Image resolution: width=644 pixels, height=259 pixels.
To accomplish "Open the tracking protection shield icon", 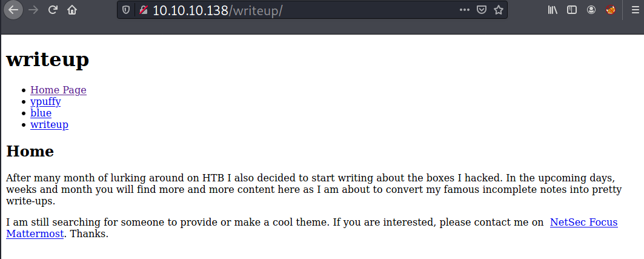I will click(x=126, y=10).
